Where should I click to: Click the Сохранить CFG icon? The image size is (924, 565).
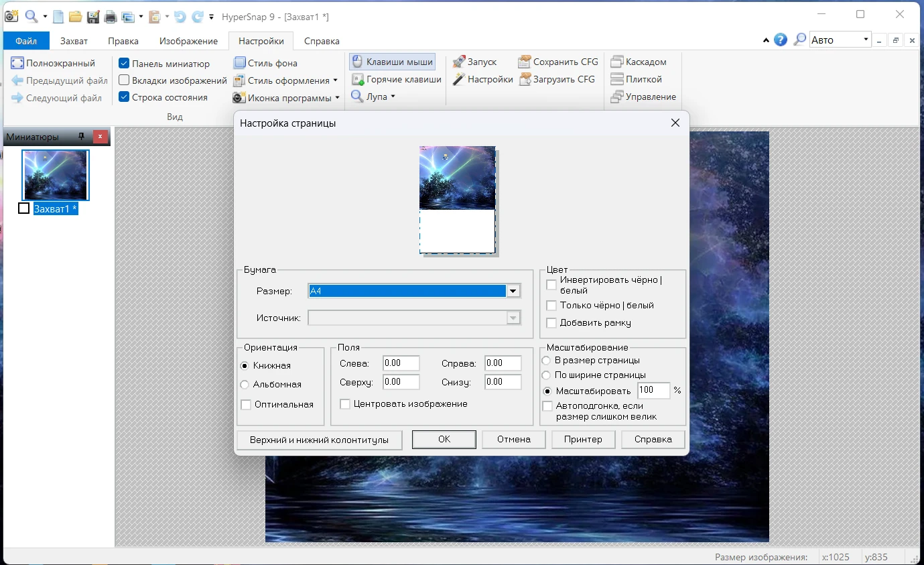click(524, 62)
